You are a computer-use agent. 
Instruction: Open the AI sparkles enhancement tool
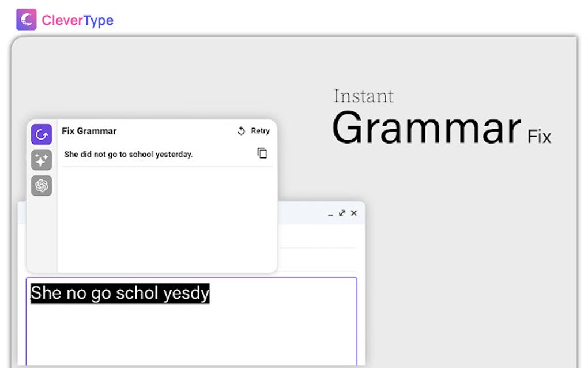41,160
